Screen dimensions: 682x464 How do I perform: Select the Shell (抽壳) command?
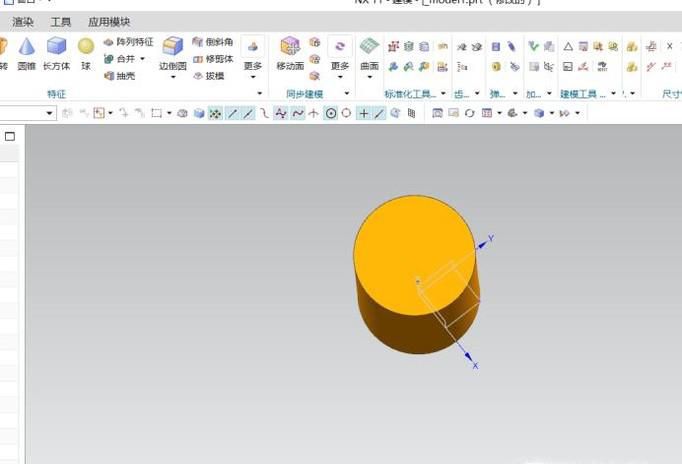(120, 75)
